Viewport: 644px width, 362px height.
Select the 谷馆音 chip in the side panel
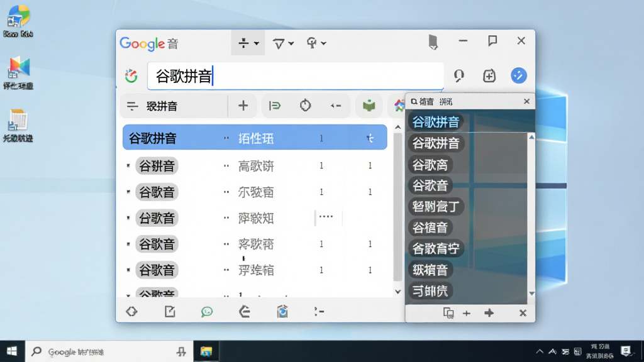tap(430, 228)
